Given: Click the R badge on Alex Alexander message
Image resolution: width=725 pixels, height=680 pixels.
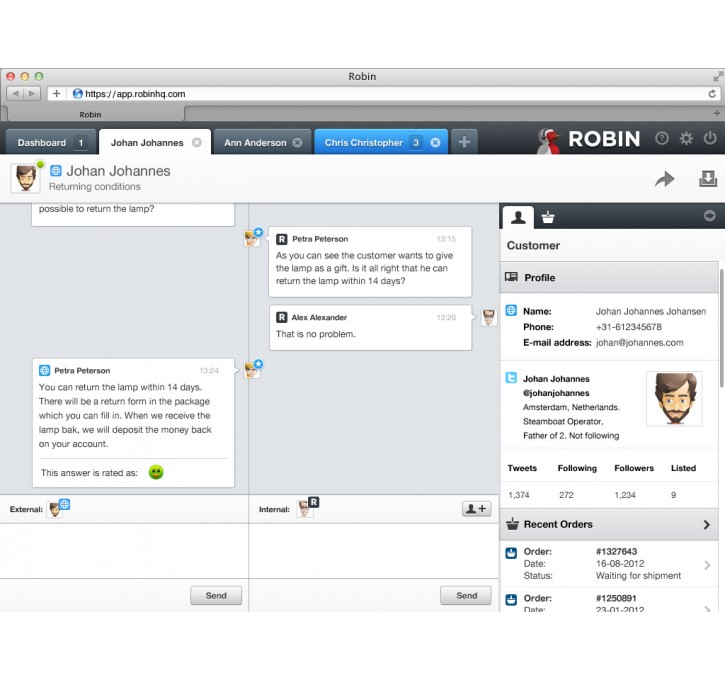Looking at the screenshot, I should coord(282,318).
